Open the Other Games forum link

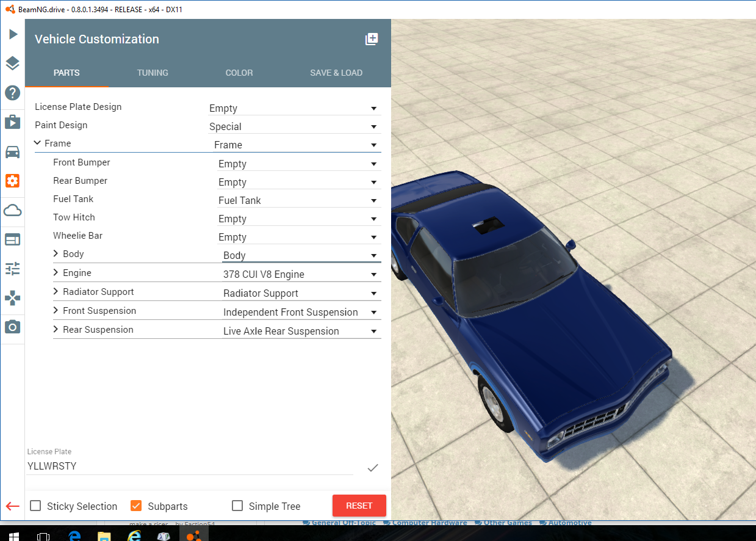click(x=508, y=523)
